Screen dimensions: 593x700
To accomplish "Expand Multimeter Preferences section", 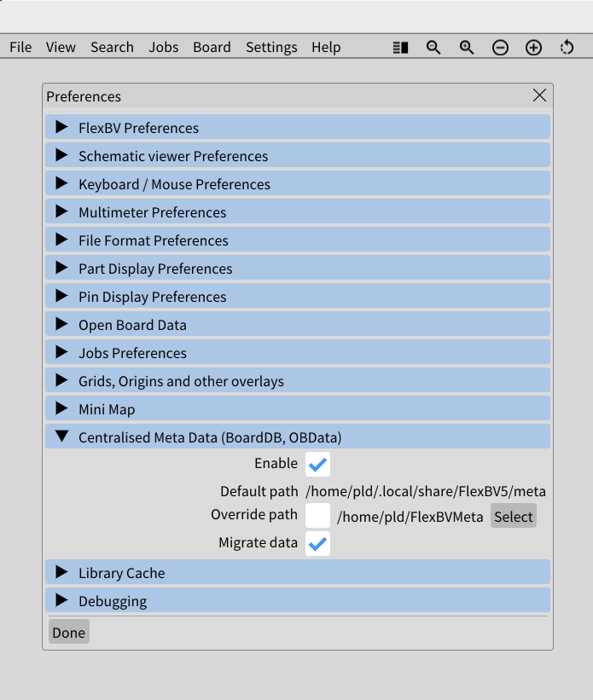I will click(x=298, y=211).
